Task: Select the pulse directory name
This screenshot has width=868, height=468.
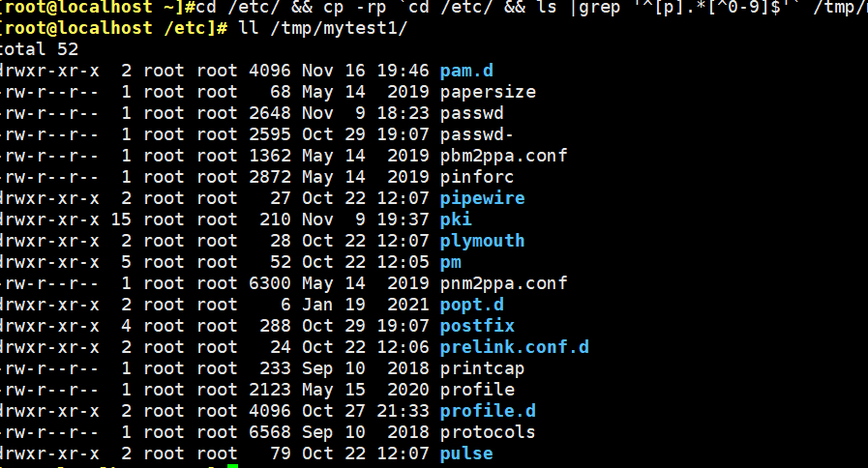Action: click(x=466, y=453)
